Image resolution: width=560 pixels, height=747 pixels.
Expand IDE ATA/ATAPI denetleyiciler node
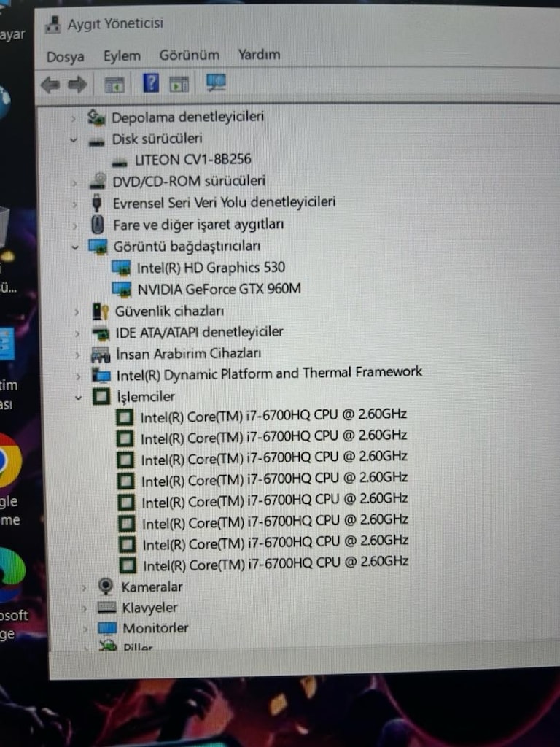[77, 333]
